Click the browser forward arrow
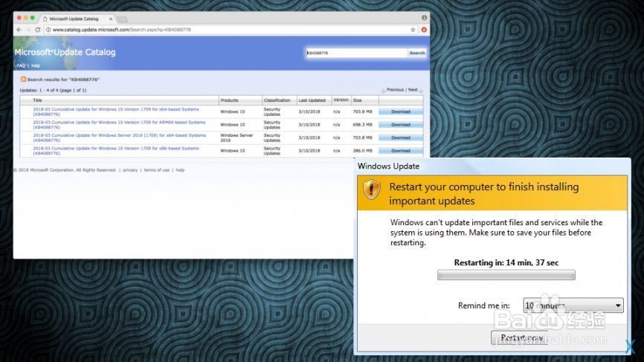 [x=28, y=30]
